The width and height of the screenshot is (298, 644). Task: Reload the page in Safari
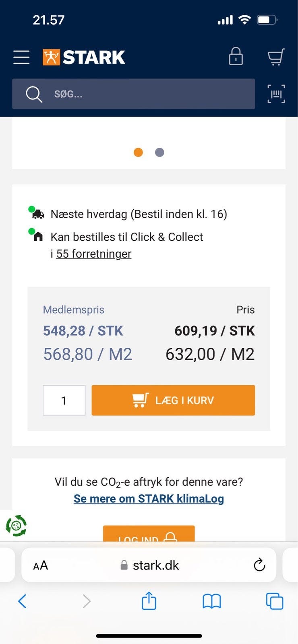259,565
